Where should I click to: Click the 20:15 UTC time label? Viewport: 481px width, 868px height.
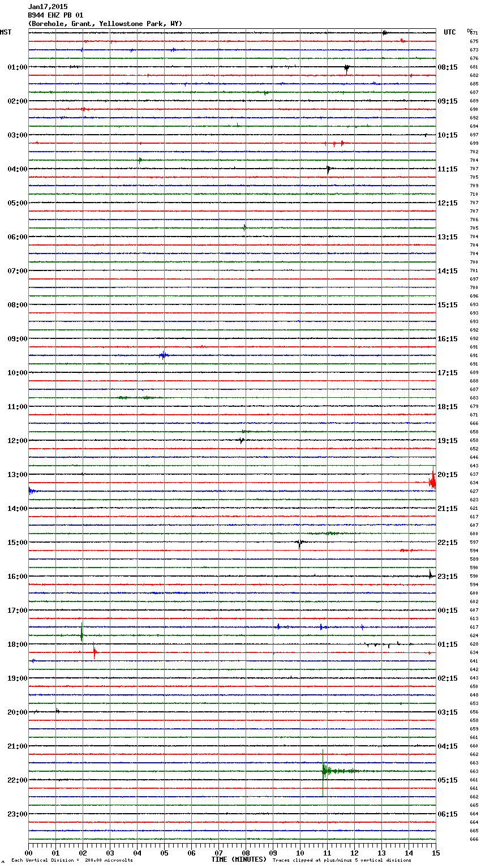tap(448, 474)
